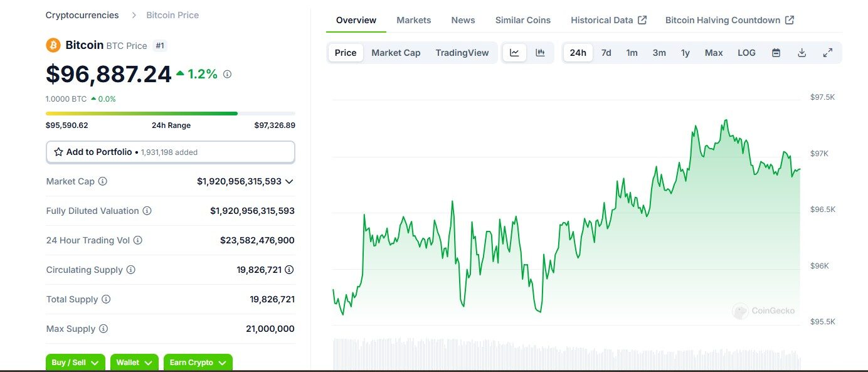Set the chart range to 24h

578,53
